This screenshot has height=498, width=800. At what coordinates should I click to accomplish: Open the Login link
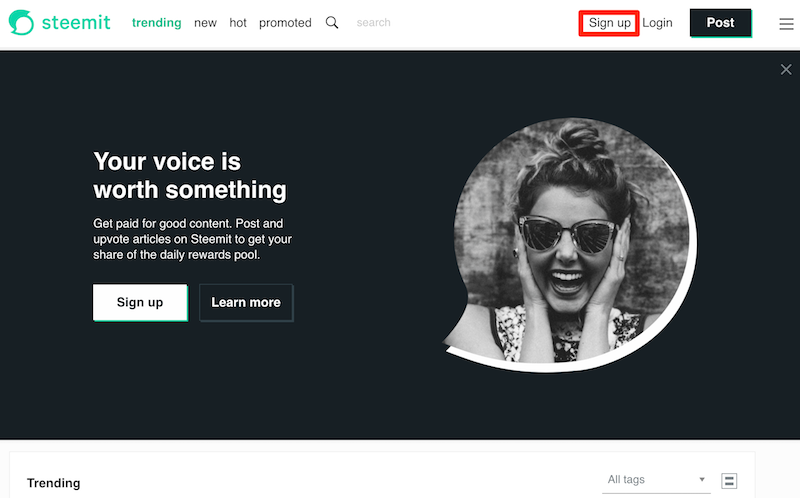(x=657, y=23)
